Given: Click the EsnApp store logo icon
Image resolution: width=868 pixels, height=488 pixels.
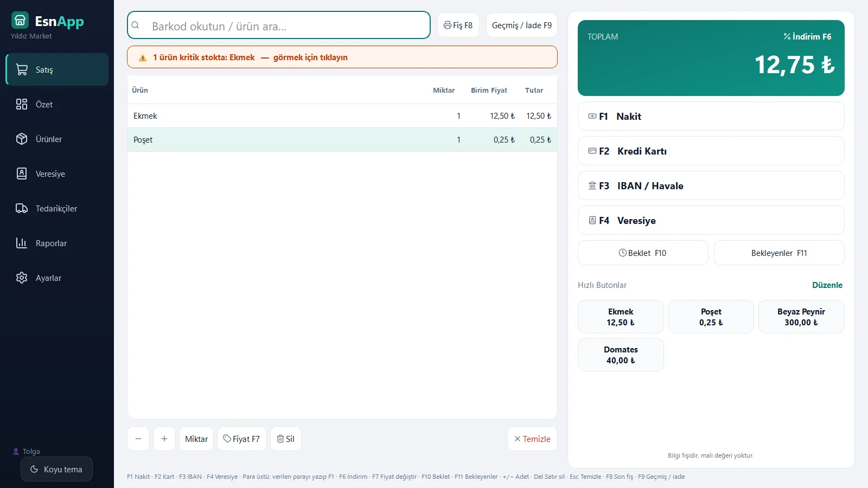Looking at the screenshot, I should (x=20, y=21).
